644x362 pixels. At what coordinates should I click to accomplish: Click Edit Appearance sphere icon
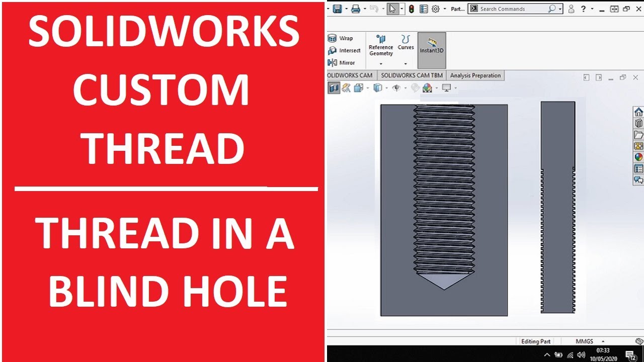(x=415, y=88)
